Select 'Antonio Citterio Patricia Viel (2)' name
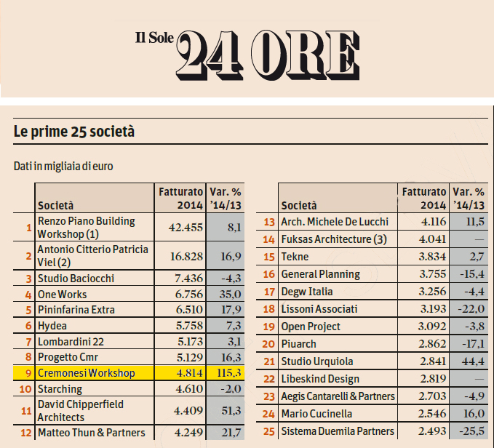The width and height of the screenshot is (494, 448). point(92,256)
